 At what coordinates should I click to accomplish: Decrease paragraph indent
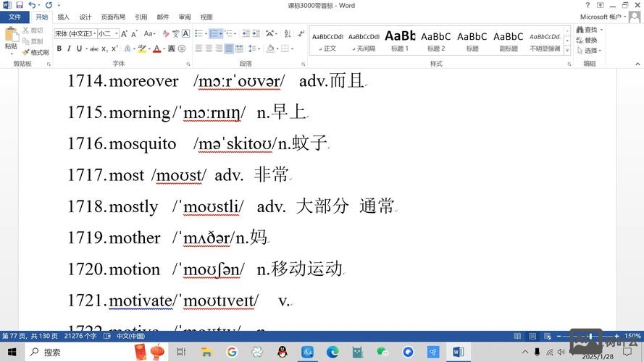point(246,33)
